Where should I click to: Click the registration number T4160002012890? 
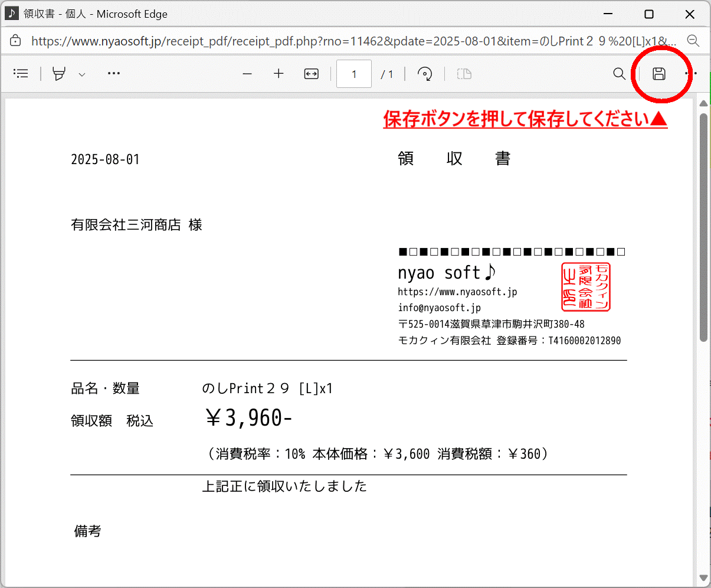[x=585, y=341]
